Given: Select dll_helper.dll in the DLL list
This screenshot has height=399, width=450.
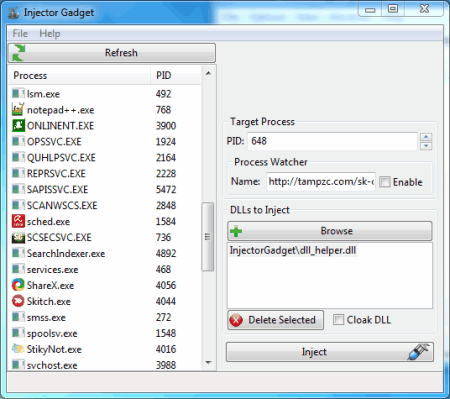Looking at the screenshot, I should [293, 250].
